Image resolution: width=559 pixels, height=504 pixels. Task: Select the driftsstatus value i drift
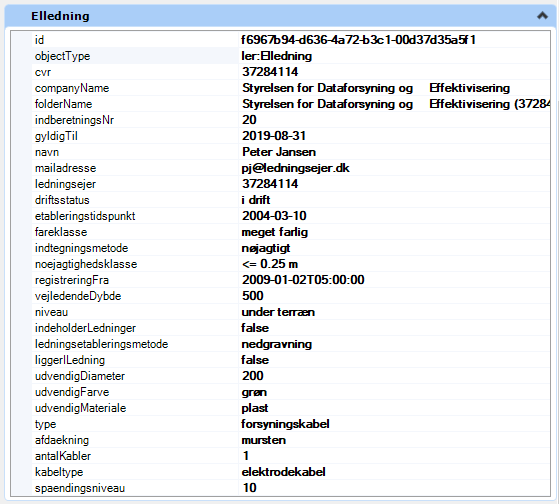[x=256, y=200]
